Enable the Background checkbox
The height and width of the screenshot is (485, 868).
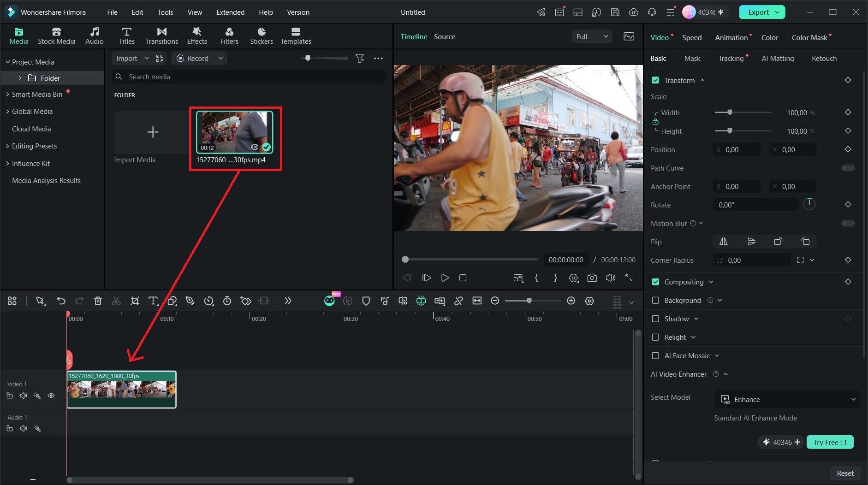point(655,300)
